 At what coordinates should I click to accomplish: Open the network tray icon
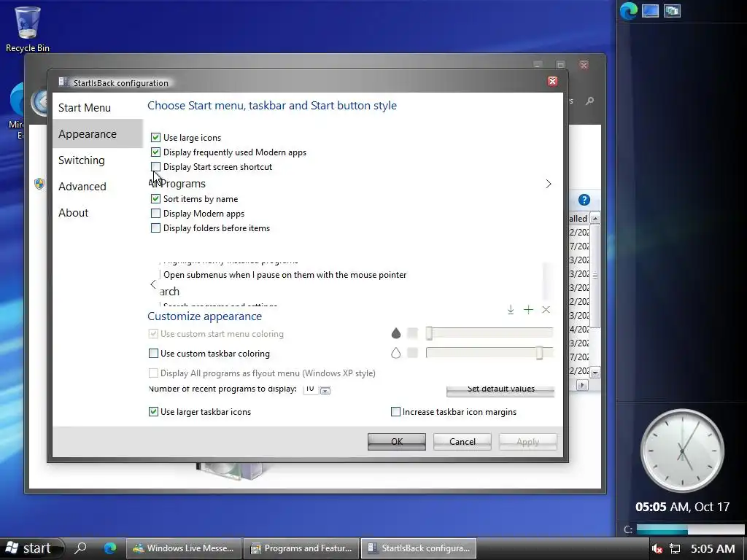tap(675, 548)
